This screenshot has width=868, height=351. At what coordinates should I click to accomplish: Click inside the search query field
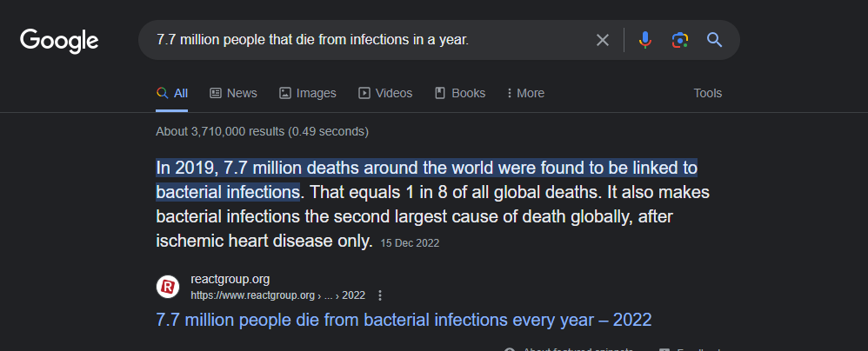click(x=365, y=40)
